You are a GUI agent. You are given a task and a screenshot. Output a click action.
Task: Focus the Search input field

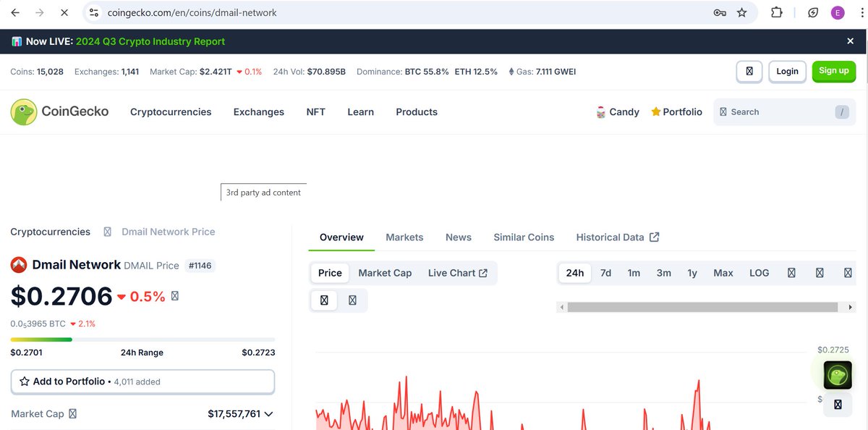(784, 112)
